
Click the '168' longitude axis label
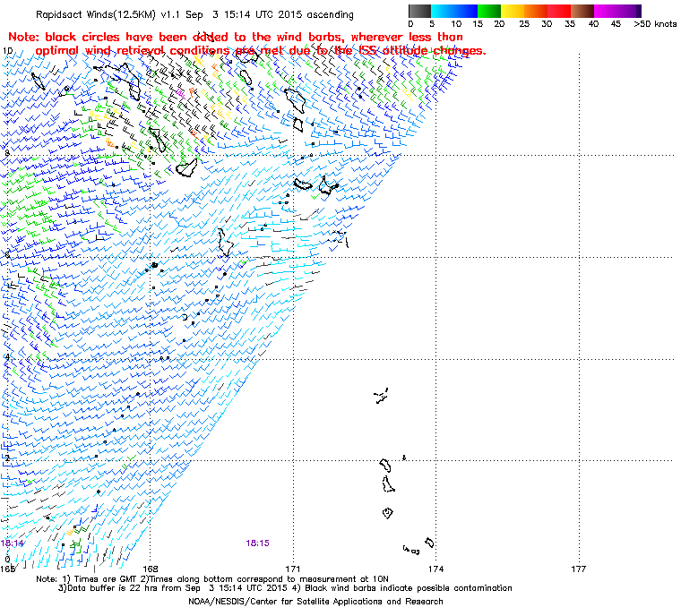tap(151, 569)
